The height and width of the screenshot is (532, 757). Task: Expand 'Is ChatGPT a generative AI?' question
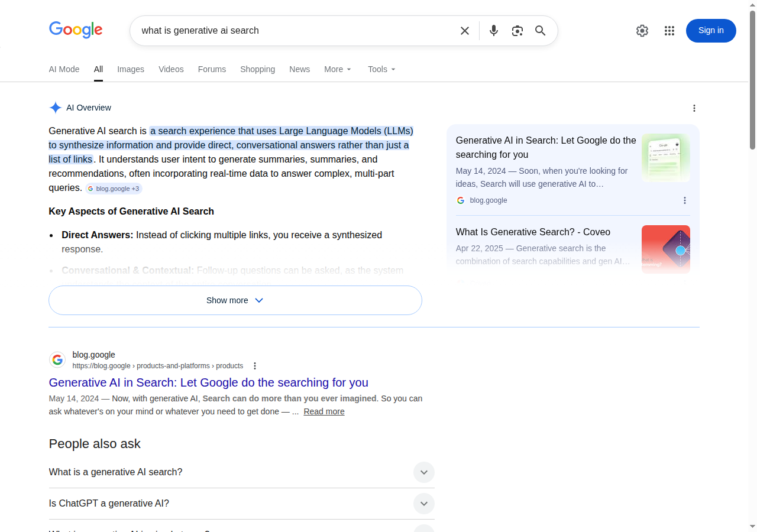(241, 504)
